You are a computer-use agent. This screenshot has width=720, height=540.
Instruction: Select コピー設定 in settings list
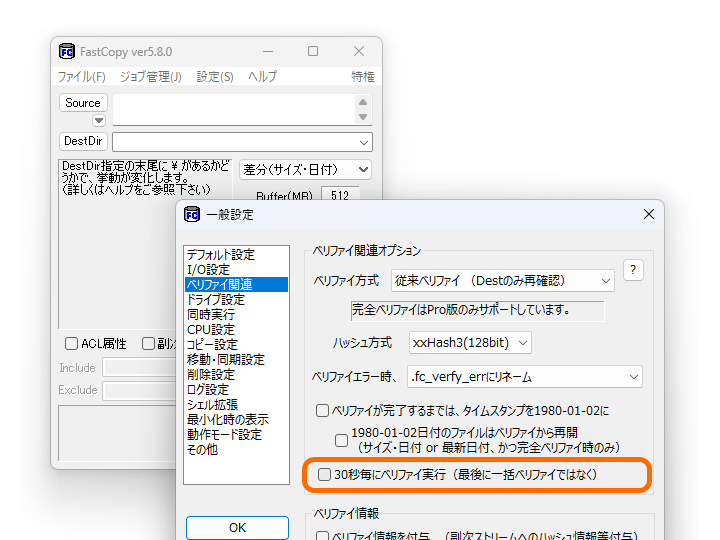click(236, 344)
